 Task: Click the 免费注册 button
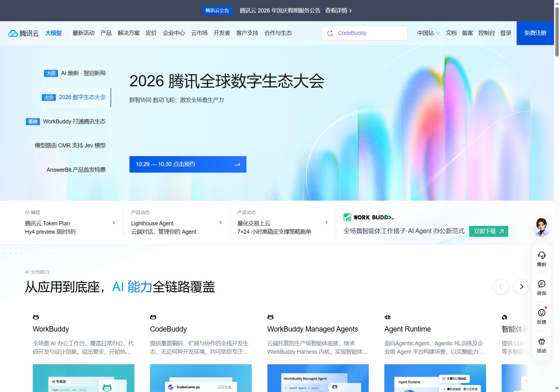coord(535,33)
